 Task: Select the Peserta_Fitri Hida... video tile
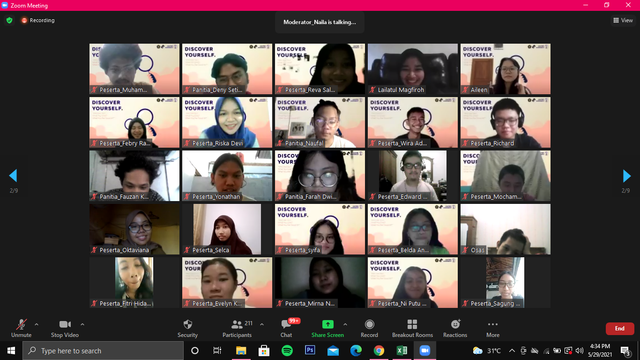click(x=134, y=282)
